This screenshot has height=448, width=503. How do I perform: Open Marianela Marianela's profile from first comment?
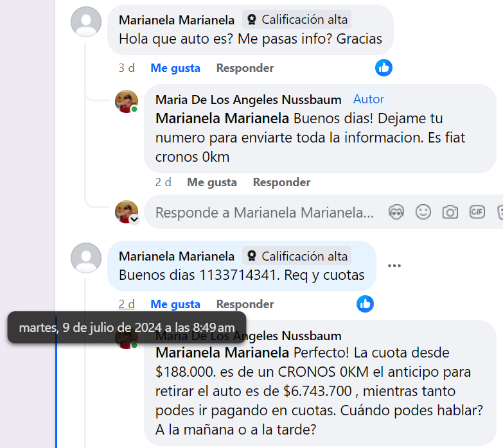pos(177,20)
